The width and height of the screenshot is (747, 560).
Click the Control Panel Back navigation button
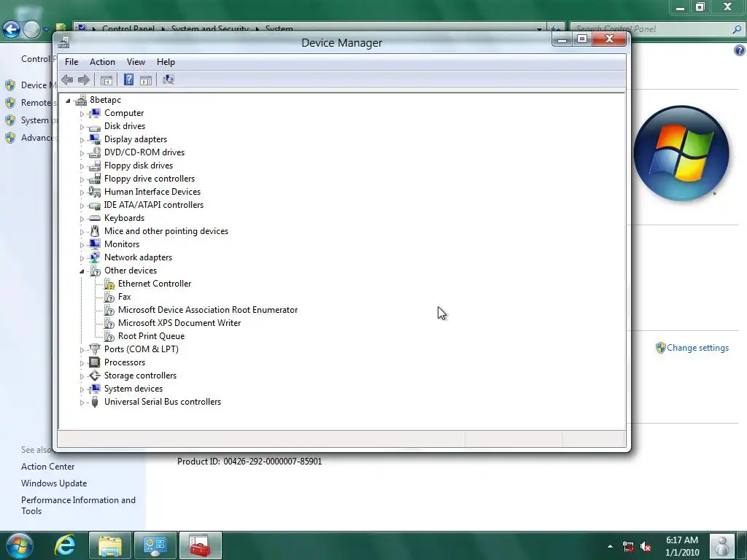pyautogui.click(x=12, y=29)
